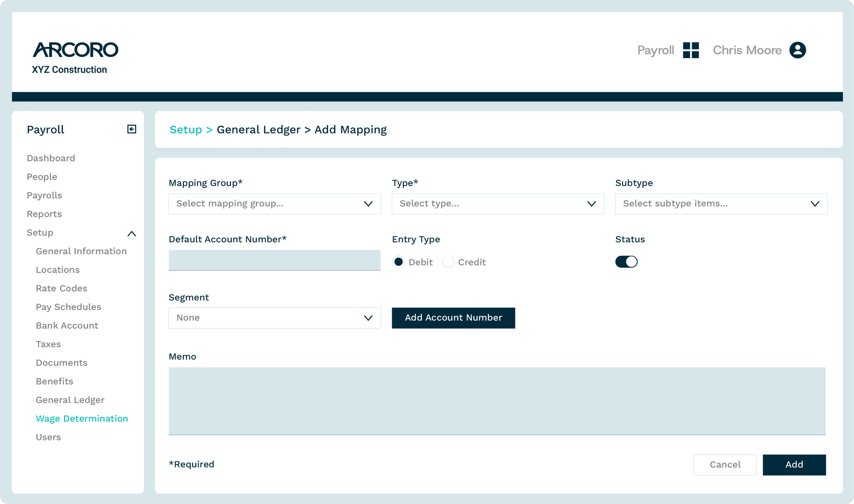The image size is (854, 504).
Task: Focus the Default Account Number field
Action: pos(275,260)
